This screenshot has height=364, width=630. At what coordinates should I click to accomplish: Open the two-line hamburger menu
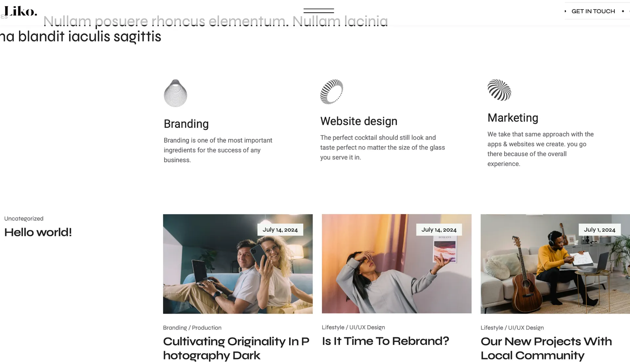coord(319,11)
